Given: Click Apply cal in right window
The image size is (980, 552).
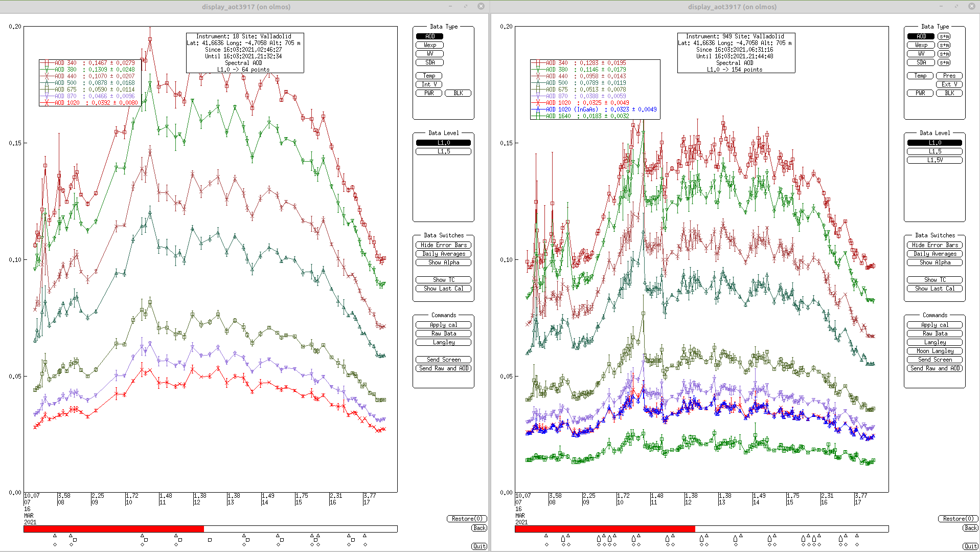Looking at the screenshot, I should [x=935, y=325].
